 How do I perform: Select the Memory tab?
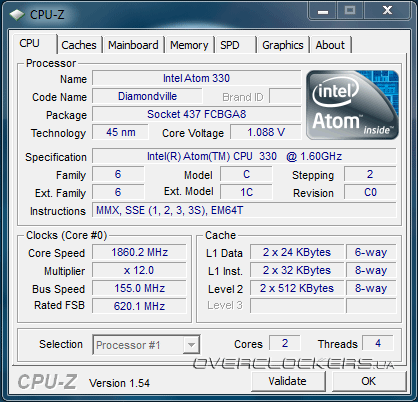pos(189,45)
